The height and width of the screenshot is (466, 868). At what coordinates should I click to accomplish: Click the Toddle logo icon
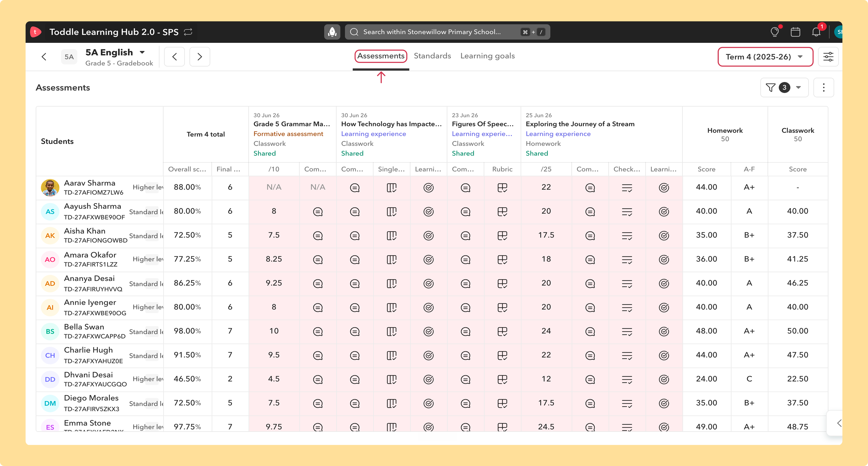(35, 32)
